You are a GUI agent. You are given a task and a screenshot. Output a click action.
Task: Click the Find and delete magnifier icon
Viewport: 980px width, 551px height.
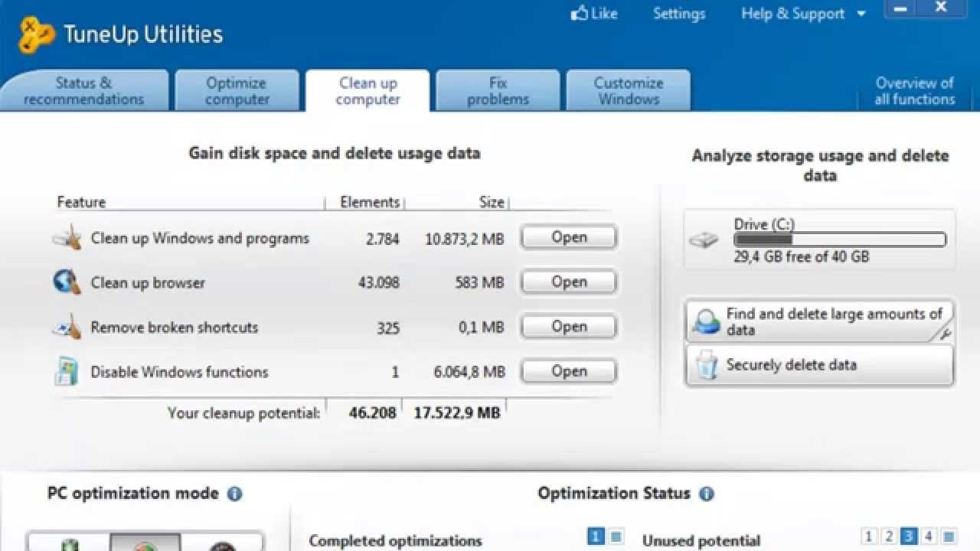(706, 322)
